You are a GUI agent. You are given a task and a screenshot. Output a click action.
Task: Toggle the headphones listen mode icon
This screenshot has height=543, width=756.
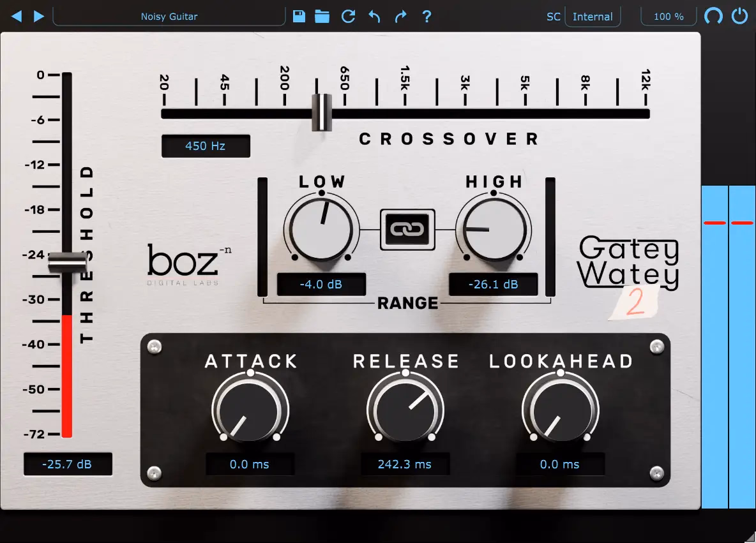[713, 16]
